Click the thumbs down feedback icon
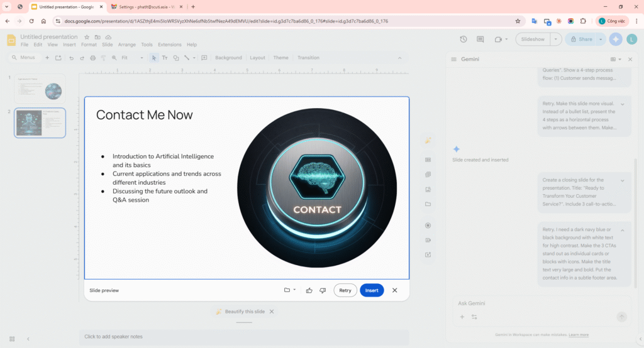Viewport: 644px width, 348px height. click(323, 290)
